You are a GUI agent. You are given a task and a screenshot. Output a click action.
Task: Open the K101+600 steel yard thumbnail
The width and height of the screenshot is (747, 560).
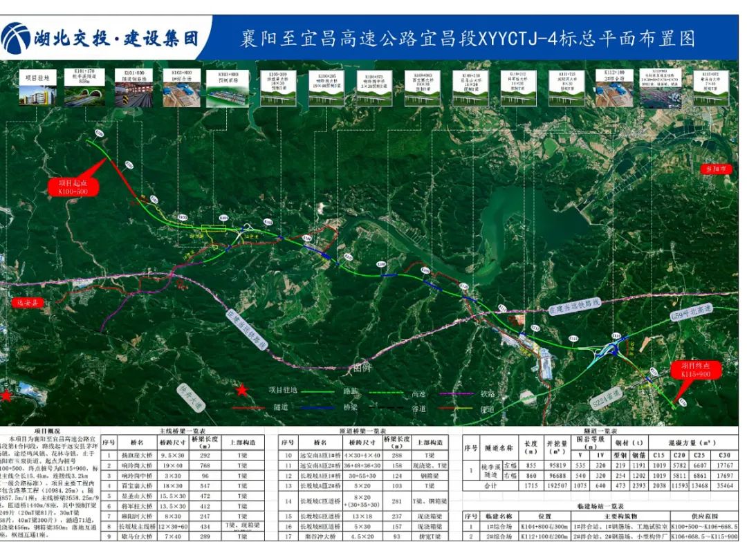[134, 88]
